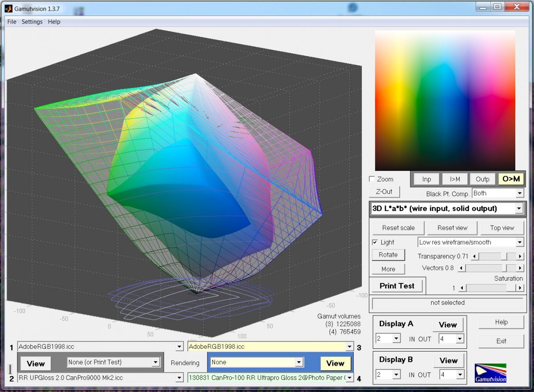Open the Black Pt. Comp. dropdown
The height and width of the screenshot is (392, 534).
519,194
